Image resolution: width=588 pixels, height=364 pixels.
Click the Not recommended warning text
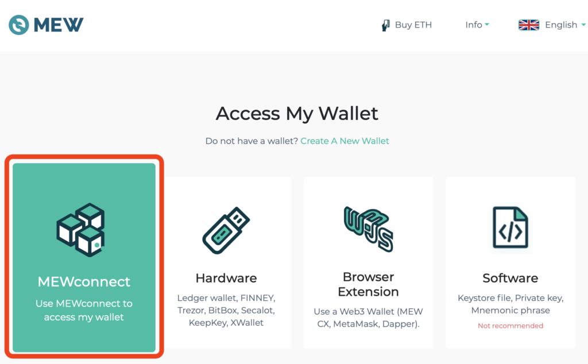pos(510,326)
